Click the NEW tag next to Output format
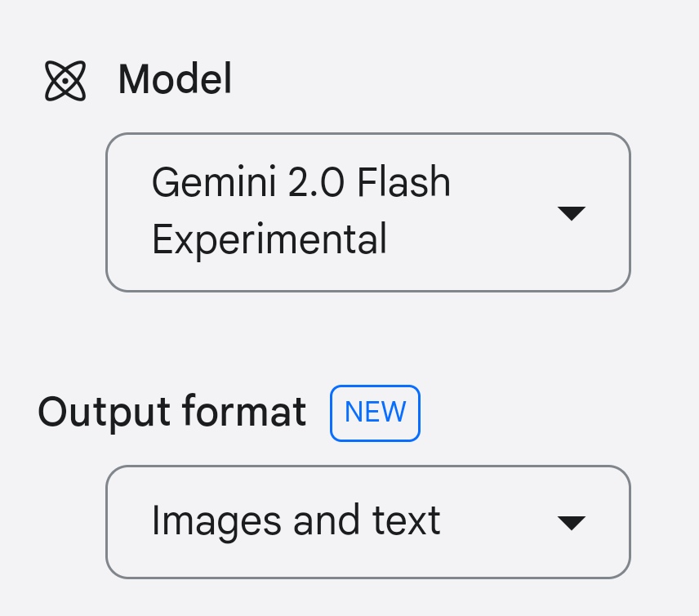Screen dimensions: 699x616 tap(375, 413)
